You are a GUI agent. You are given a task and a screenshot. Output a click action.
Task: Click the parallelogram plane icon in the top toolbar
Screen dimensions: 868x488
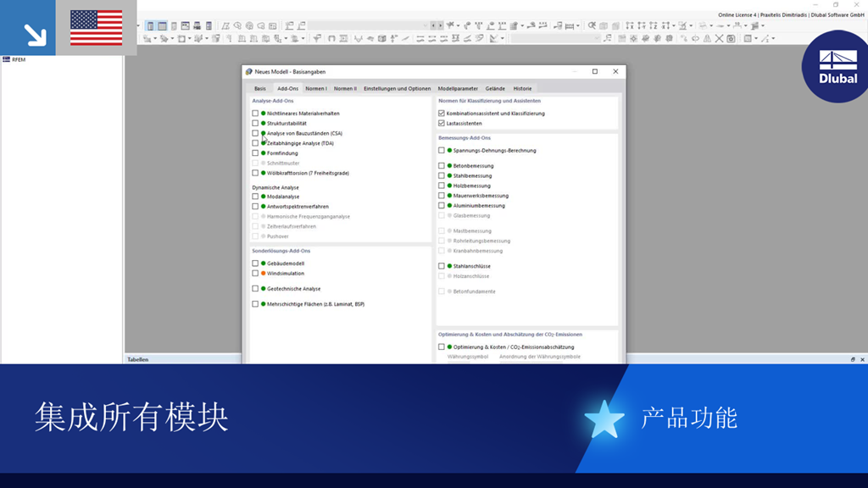coord(225,26)
